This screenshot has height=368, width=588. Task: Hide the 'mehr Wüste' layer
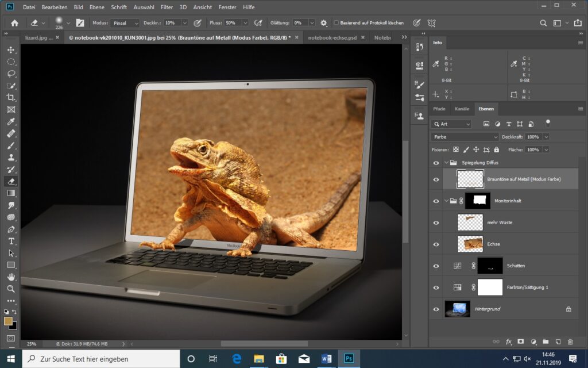click(436, 223)
